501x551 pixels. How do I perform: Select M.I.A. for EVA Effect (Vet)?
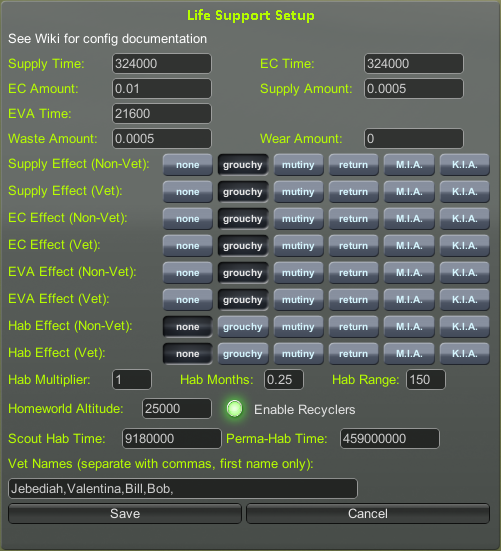(x=409, y=300)
